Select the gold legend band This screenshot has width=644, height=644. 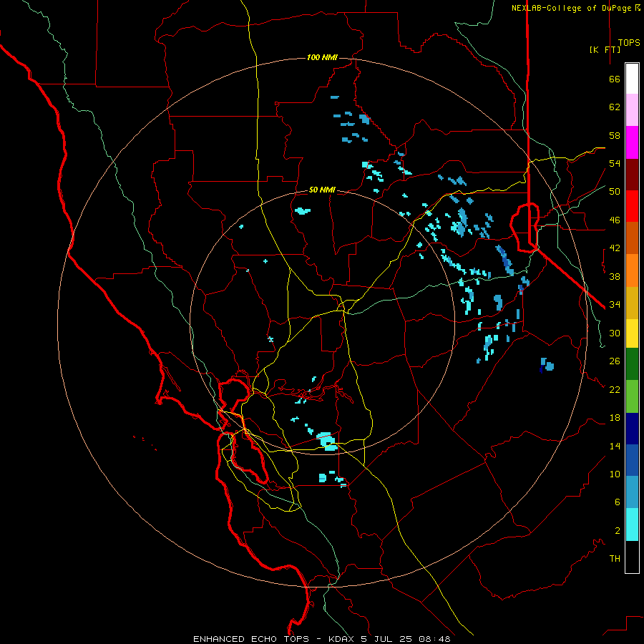tap(632, 303)
